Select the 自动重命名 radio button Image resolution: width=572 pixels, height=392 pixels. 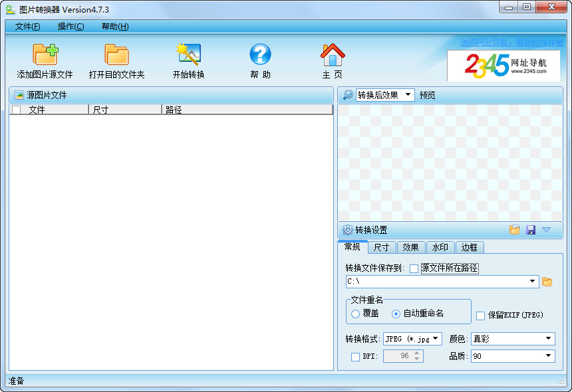[x=396, y=314]
